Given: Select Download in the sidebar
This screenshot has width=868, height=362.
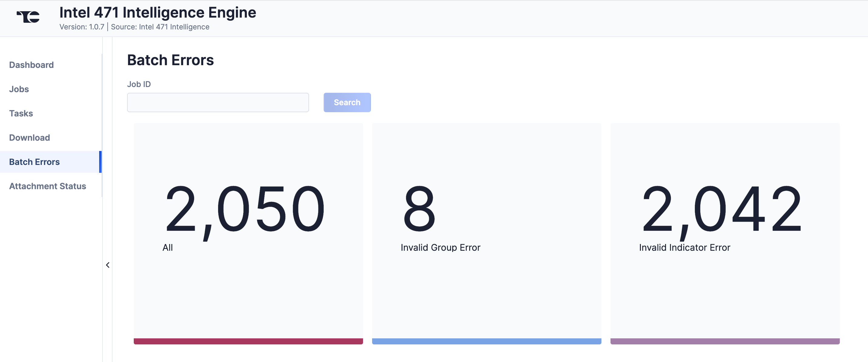Looking at the screenshot, I should tap(29, 137).
